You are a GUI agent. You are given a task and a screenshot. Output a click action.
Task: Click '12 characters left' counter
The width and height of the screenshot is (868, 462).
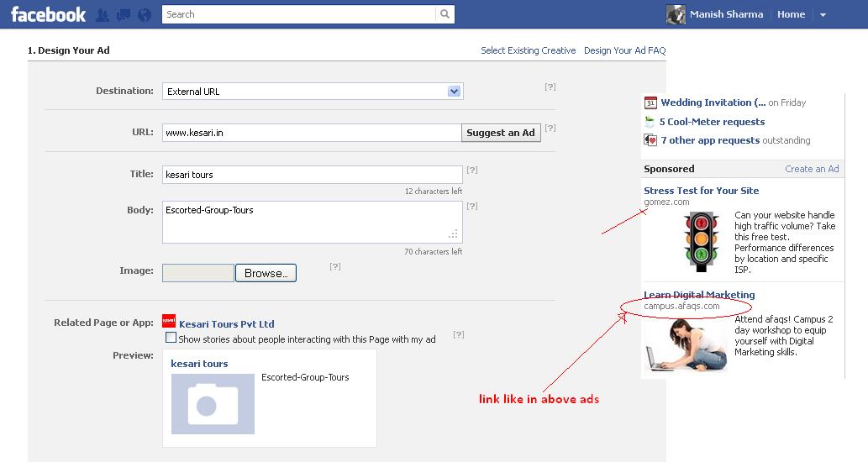(x=434, y=191)
